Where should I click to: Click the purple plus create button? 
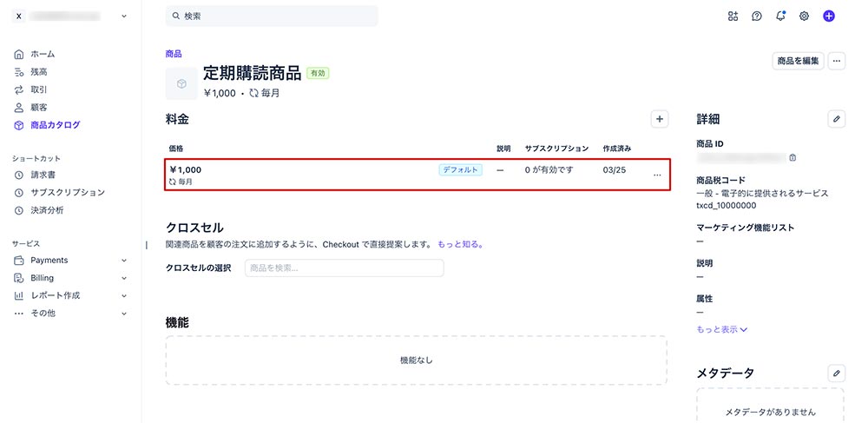click(x=829, y=16)
